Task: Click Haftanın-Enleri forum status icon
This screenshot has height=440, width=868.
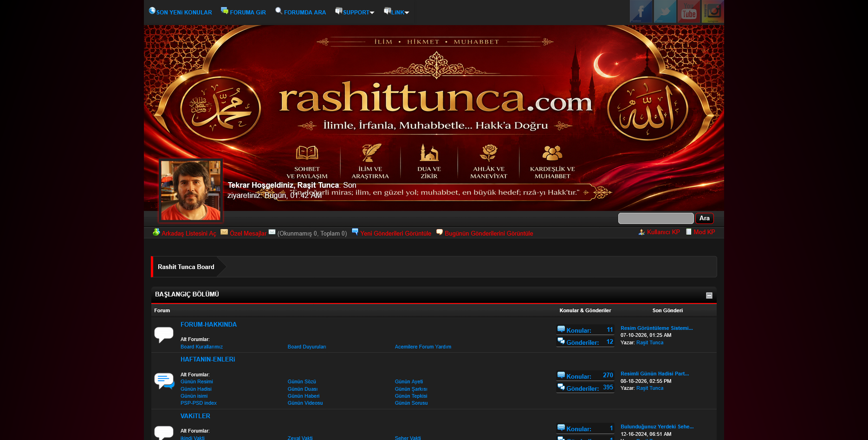Action: click(164, 381)
